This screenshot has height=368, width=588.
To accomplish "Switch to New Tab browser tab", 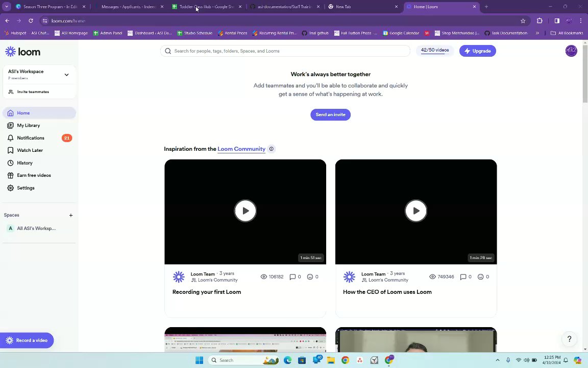I will [362, 7].
